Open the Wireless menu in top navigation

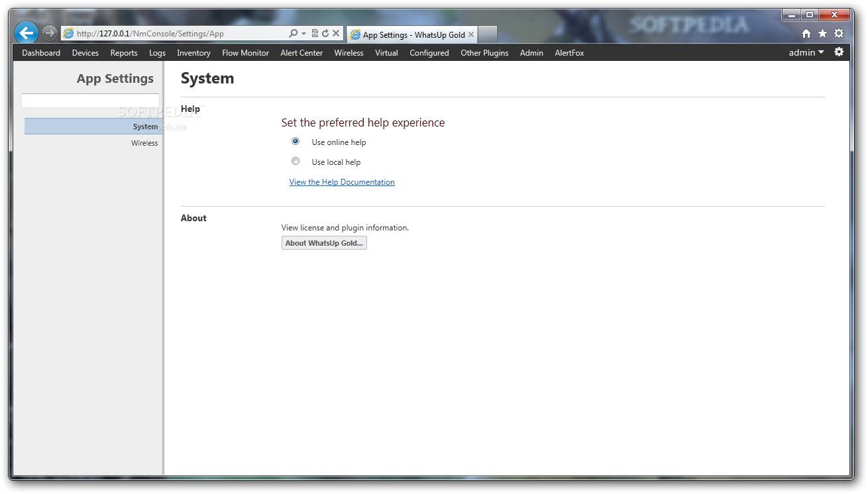click(x=349, y=53)
